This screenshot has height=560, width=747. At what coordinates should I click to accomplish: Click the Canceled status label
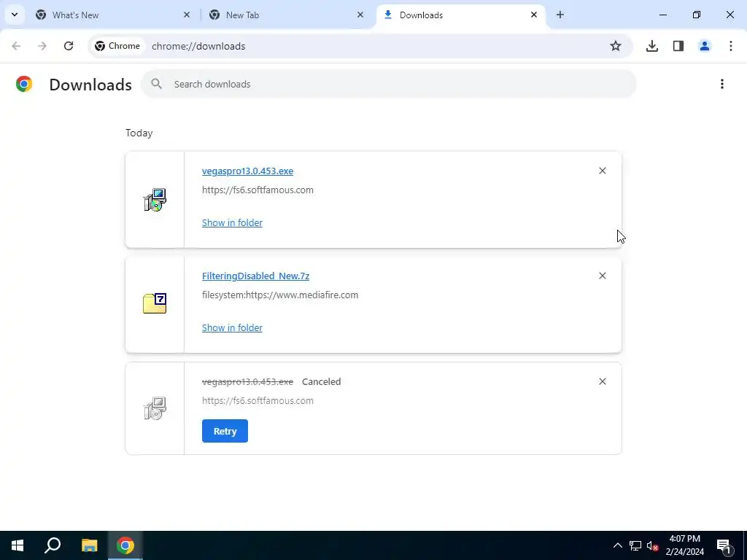(x=322, y=382)
